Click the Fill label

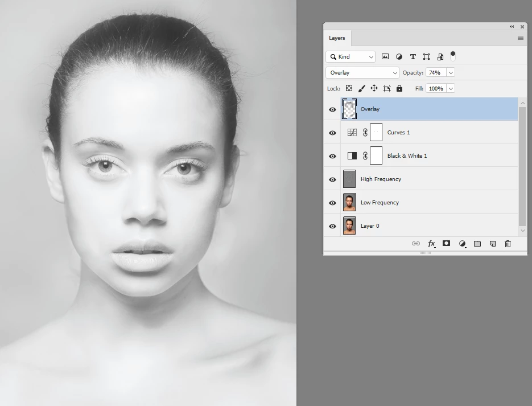point(419,89)
